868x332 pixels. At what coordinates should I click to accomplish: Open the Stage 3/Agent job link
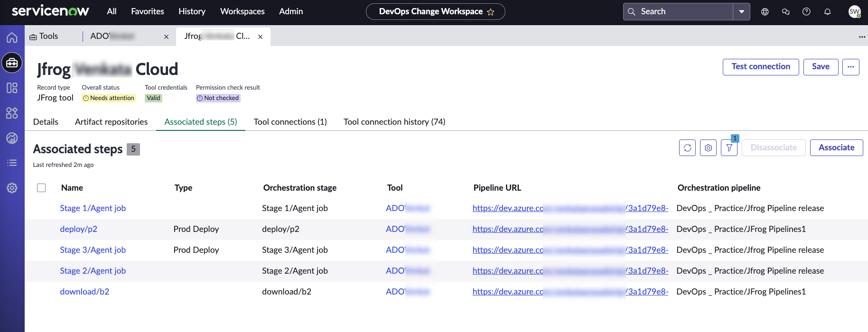click(93, 250)
